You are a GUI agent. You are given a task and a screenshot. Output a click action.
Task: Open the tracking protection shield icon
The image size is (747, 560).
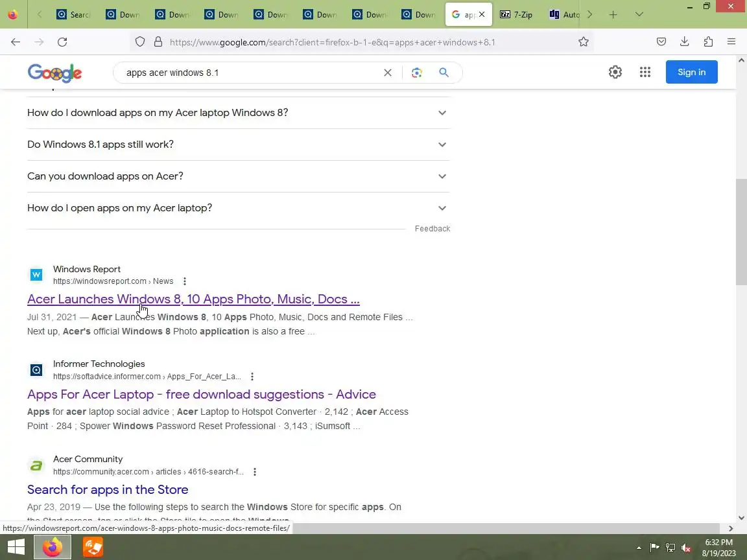point(139,42)
